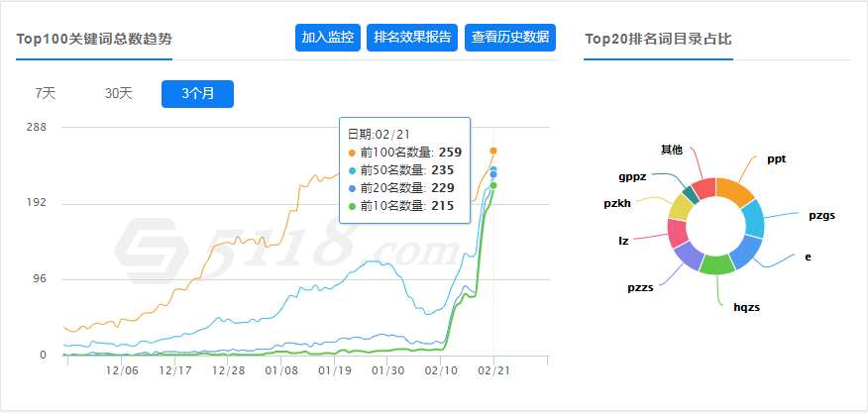Click the 01/19 date label on the axis
Image resolution: width=868 pixels, height=413 pixels.
(336, 370)
